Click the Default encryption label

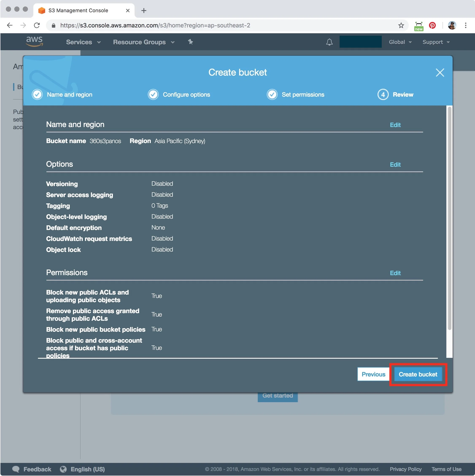[x=74, y=228]
